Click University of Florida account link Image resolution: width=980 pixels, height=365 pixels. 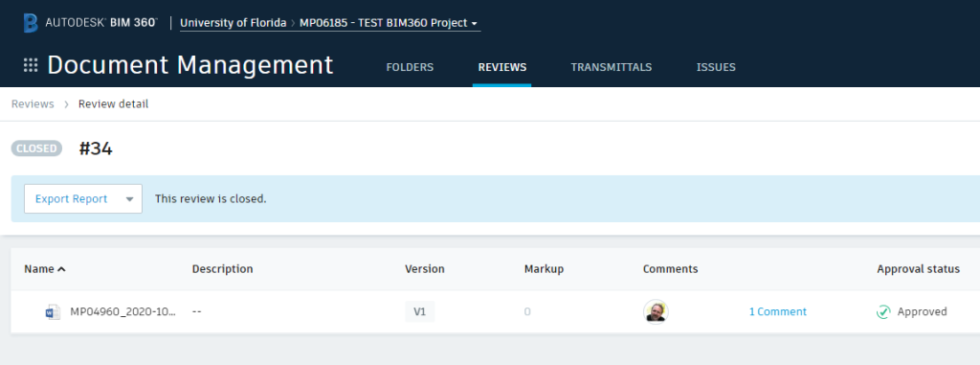click(233, 23)
